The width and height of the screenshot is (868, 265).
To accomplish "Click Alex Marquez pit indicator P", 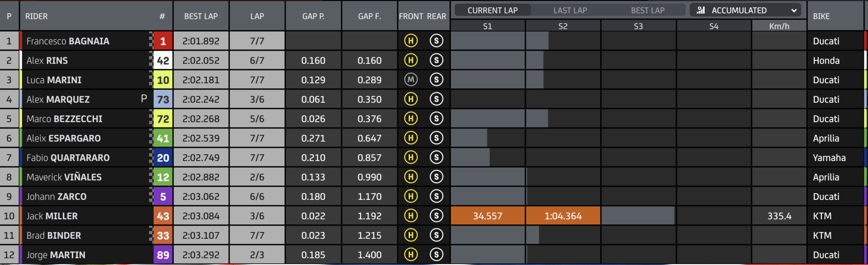I will 144,99.
